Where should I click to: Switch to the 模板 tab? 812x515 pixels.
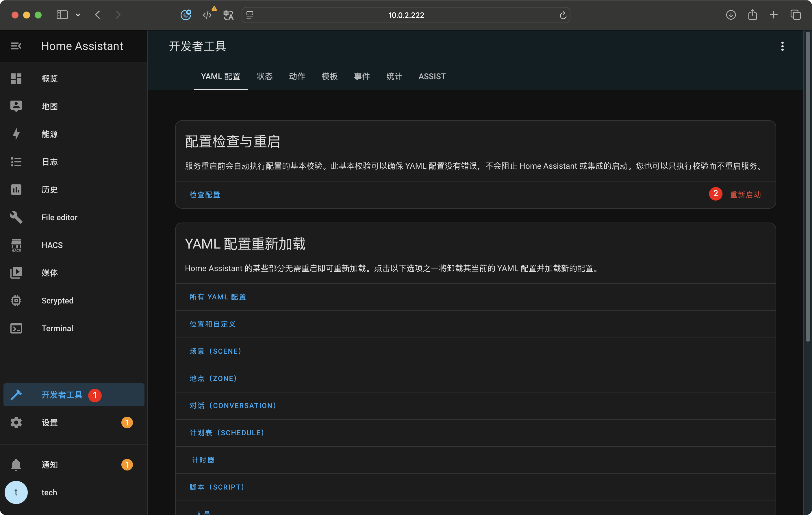329,77
